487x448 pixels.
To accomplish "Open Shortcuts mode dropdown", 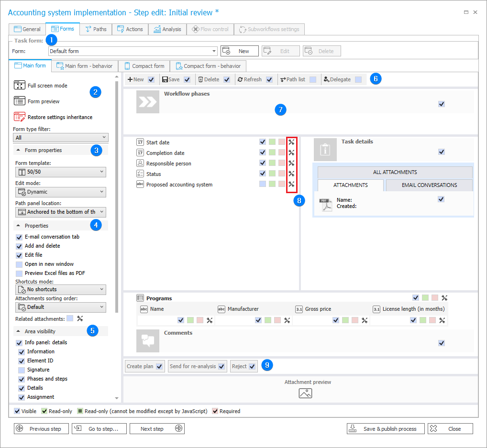I will (61, 289).
